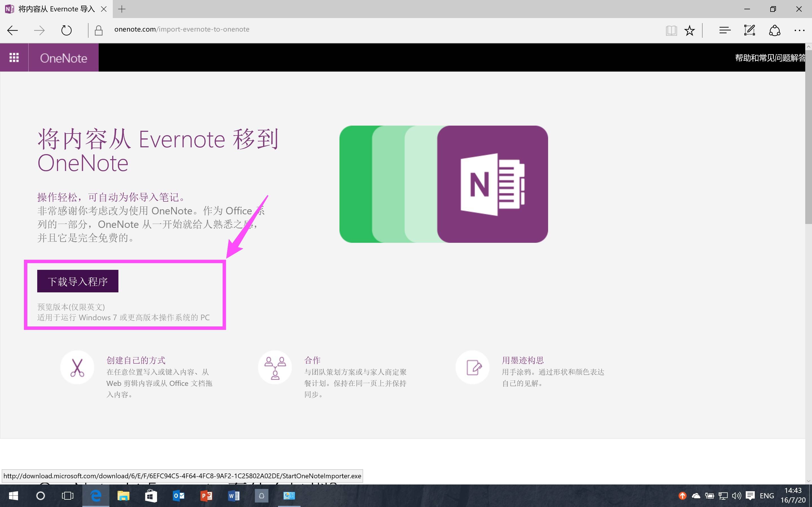This screenshot has width=812, height=507.
Task: Open the Edge Hub panel icon
Action: pos(725,30)
